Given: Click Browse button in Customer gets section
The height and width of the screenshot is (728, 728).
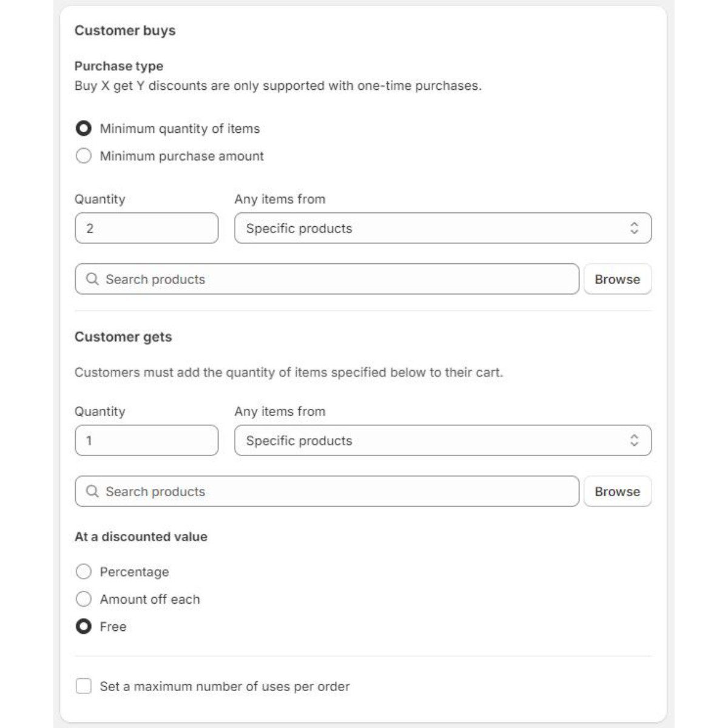Looking at the screenshot, I should tap(617, 491).
